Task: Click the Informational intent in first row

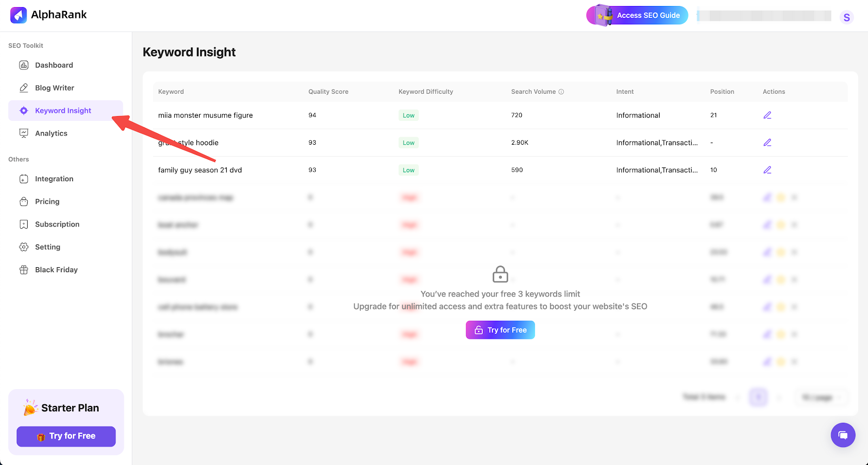Action: [x=638, y=115]
